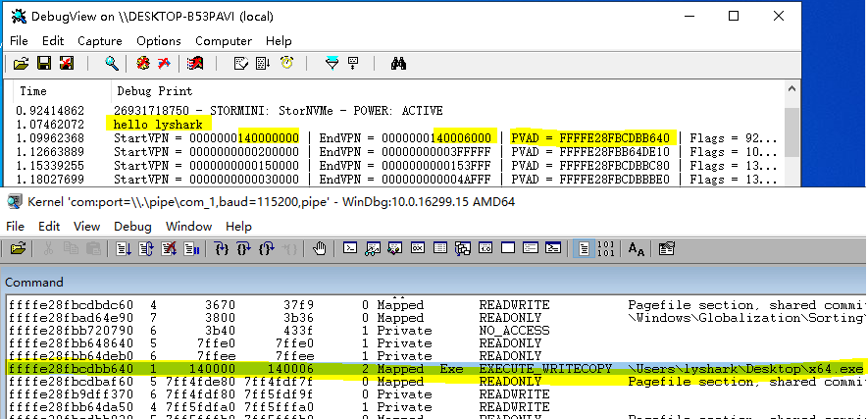This screenshot has width=868, height=419.
Task: Click the x64.exe EXECUTE_WRITECOPY VAD row
Action: point(435,369)
